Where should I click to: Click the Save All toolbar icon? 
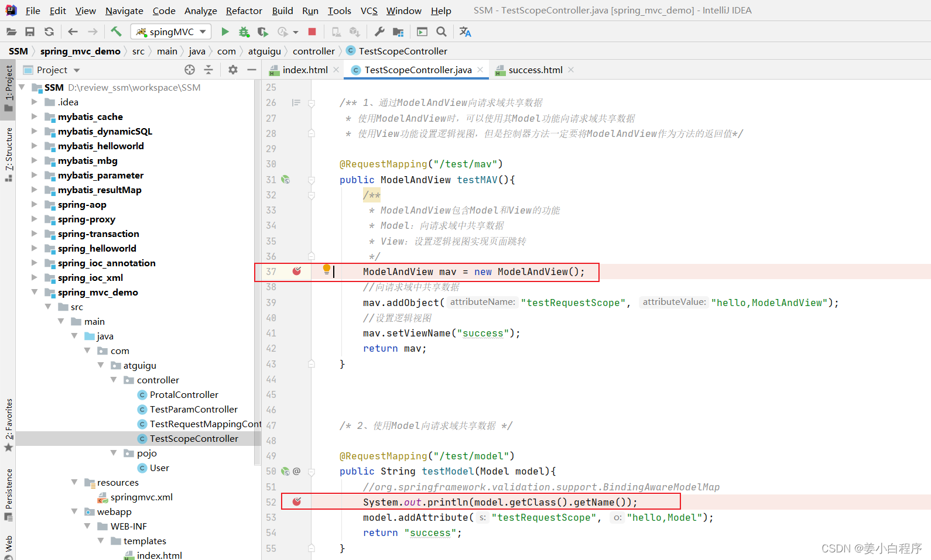[30, 32]
